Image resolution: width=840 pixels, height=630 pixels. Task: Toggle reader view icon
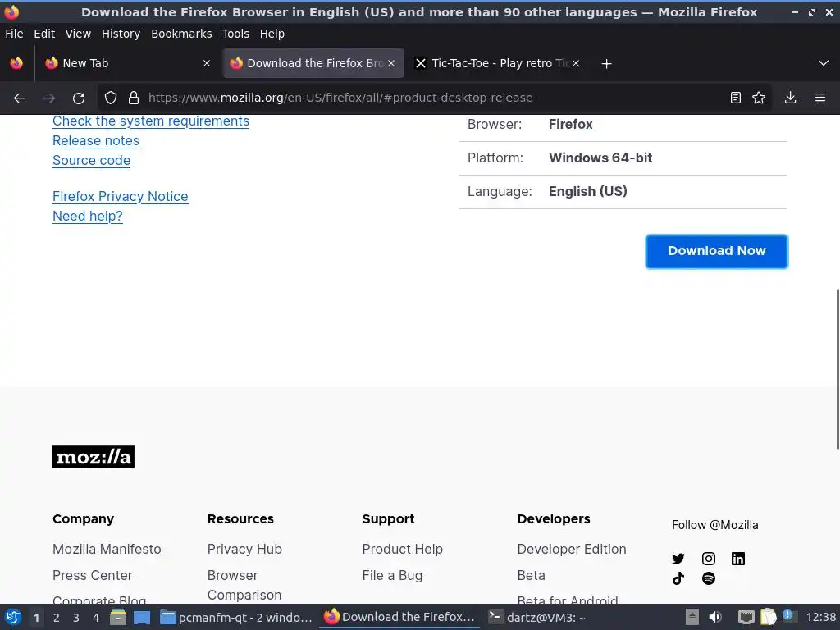tap(736, 98)
